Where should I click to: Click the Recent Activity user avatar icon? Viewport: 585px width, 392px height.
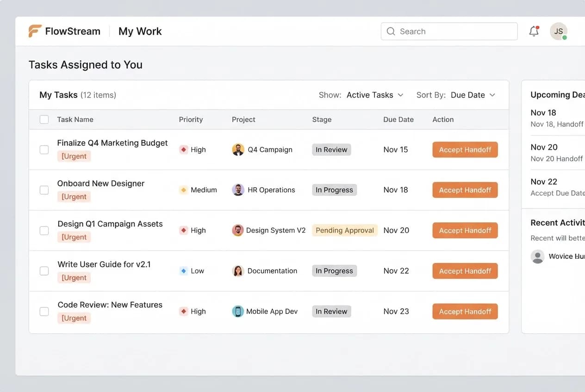click(x=537, y=257)
